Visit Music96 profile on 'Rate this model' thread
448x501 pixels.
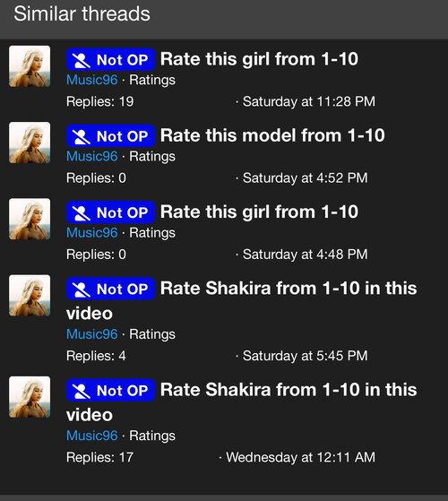click(x=92, y=156)
